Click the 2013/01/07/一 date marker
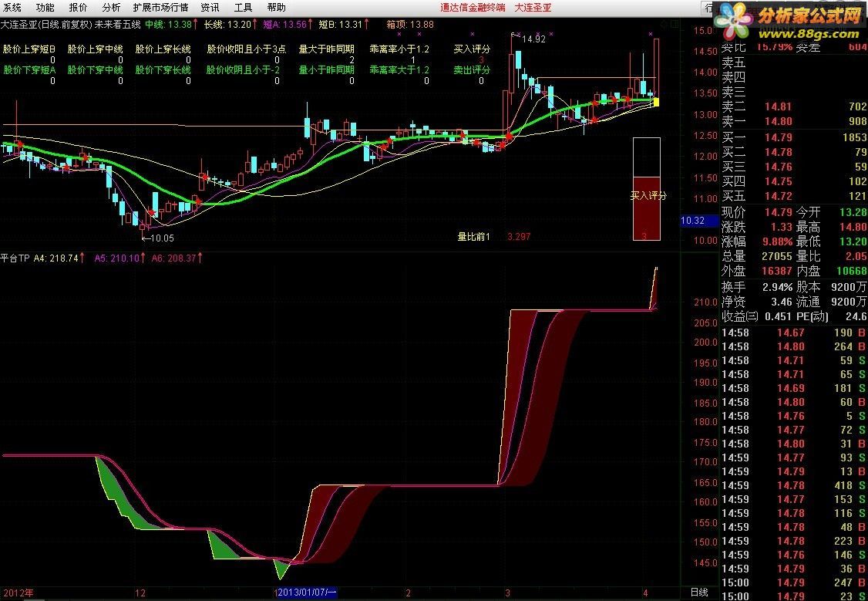 (x=308, y=593)
